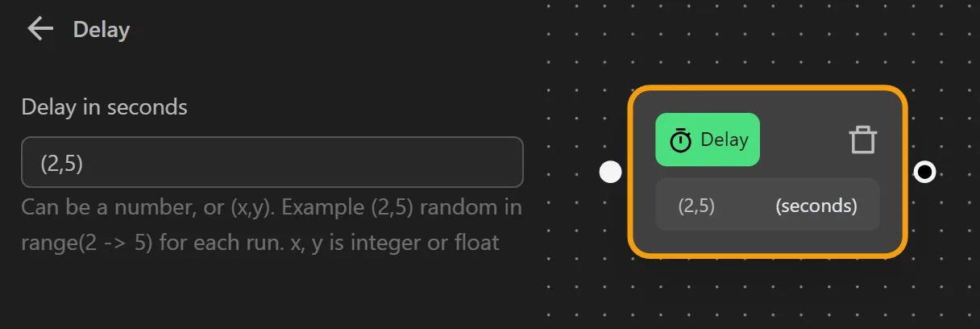Click the "(seconds)" unit label in node

click(x=816, y=206)
